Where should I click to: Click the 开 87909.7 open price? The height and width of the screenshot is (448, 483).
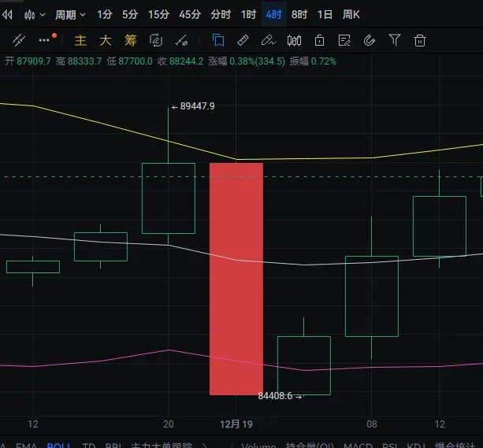coord(28,61)
